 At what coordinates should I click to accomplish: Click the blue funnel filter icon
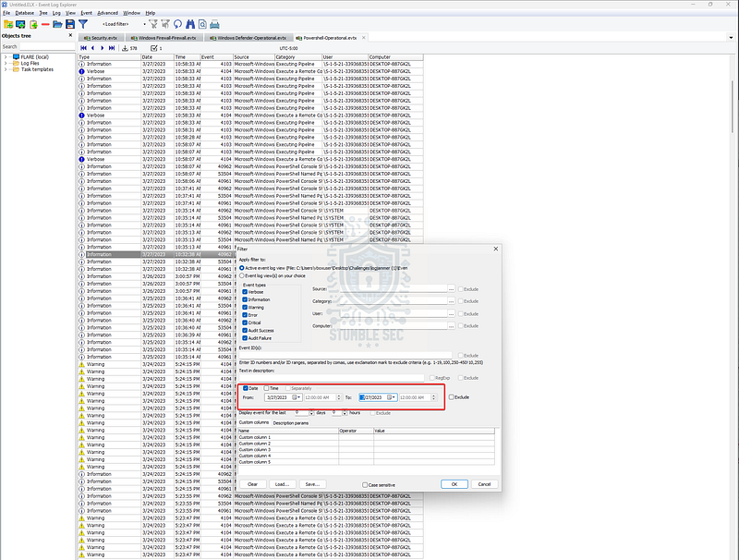[83, 24]
